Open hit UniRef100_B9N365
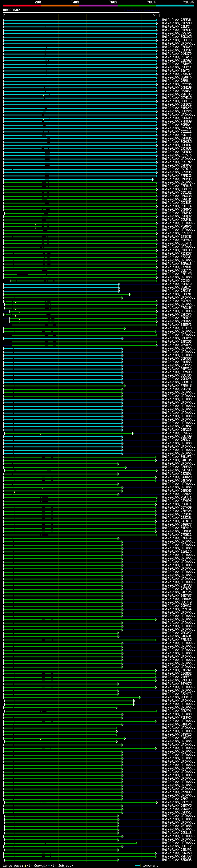The width and height of the screenshot is (197, 868). click(176, 37)
